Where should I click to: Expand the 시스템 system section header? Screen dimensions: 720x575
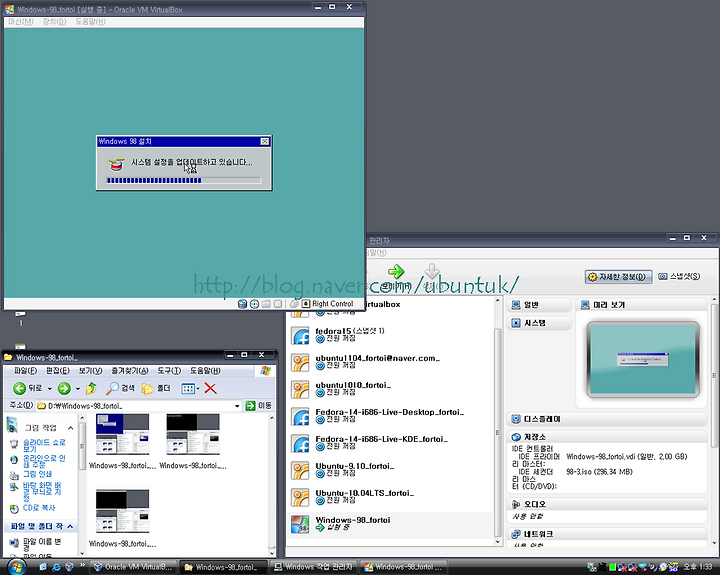[540, 323]
